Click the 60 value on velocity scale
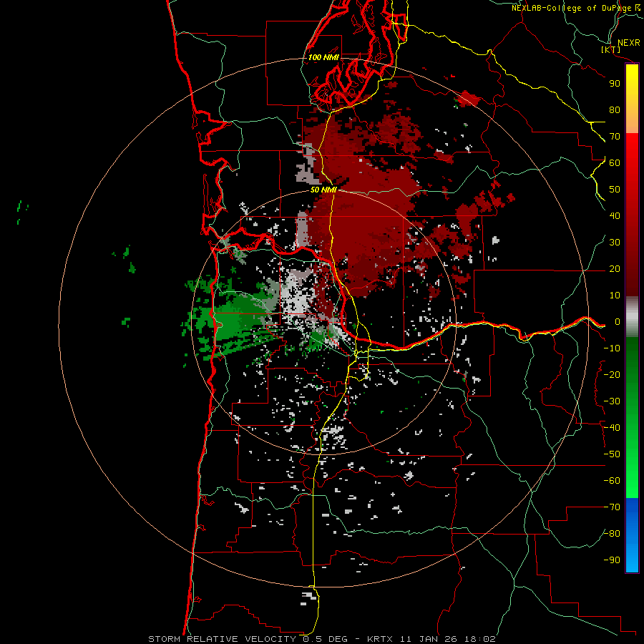This screenshot has width=644, height=644. point(615,163)
